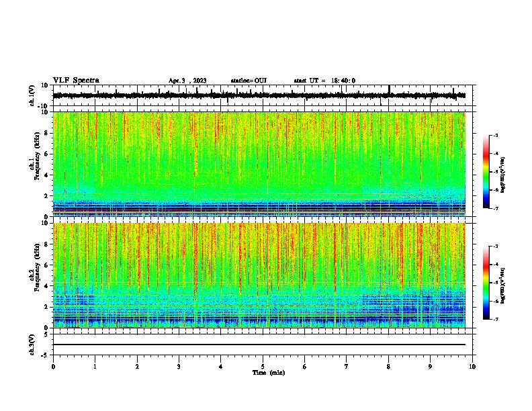This screenshot has height=411, width=532.
Task: Click the ch.3(V) flat trace line
Action: tap(259, 345)
